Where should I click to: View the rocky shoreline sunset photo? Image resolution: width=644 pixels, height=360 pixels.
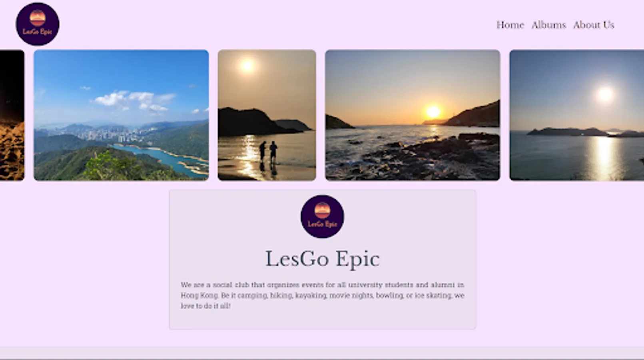pyautogui.click(x=412, y=115)
